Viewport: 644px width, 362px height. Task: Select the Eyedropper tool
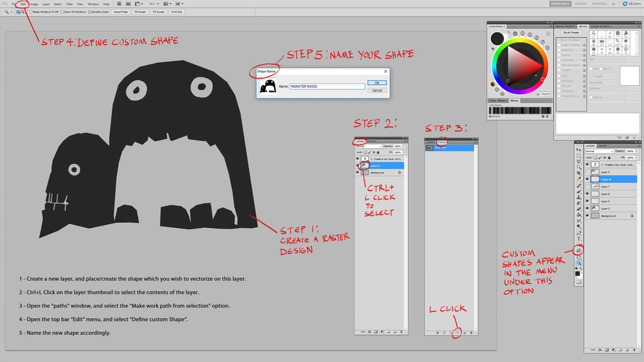coord(579,179)
